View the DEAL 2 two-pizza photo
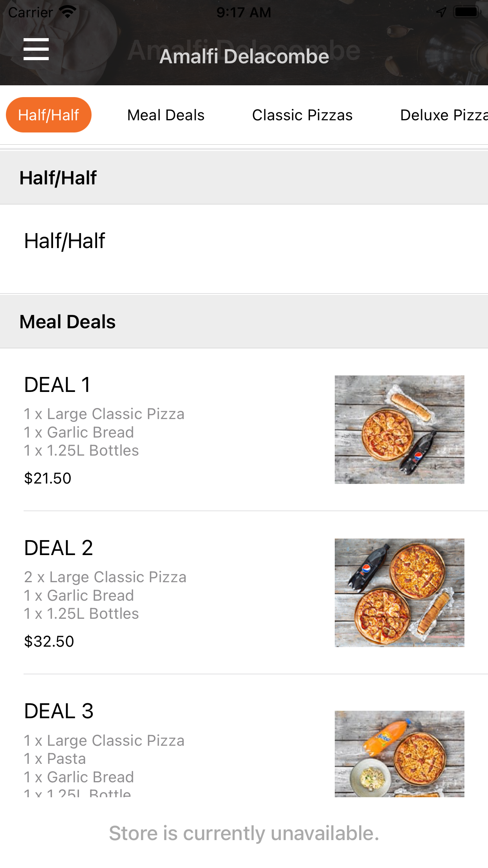 coord(399,593)
